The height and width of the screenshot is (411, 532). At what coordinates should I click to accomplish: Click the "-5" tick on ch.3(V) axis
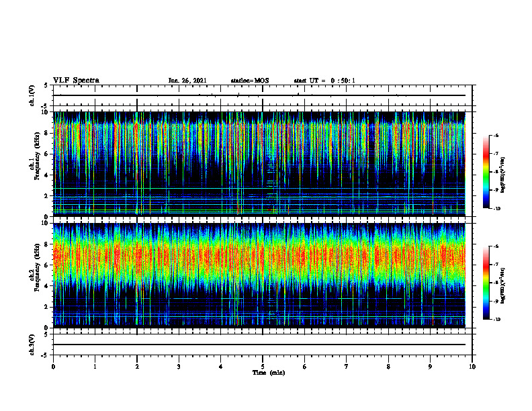tap(45, 355)
